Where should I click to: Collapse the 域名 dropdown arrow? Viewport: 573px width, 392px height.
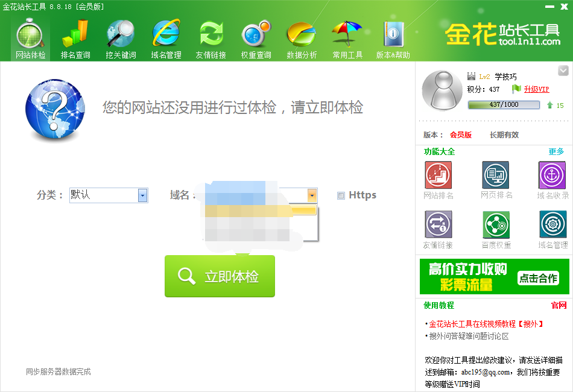click(312, 195)
